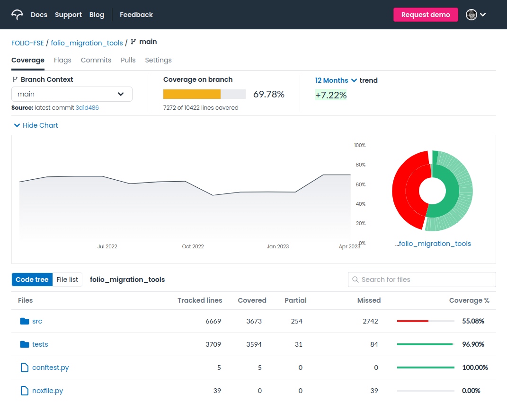Open latest commit 3d1d486 link
The width and height of the screenshot is (507, 420).
(x=87, y=107)
